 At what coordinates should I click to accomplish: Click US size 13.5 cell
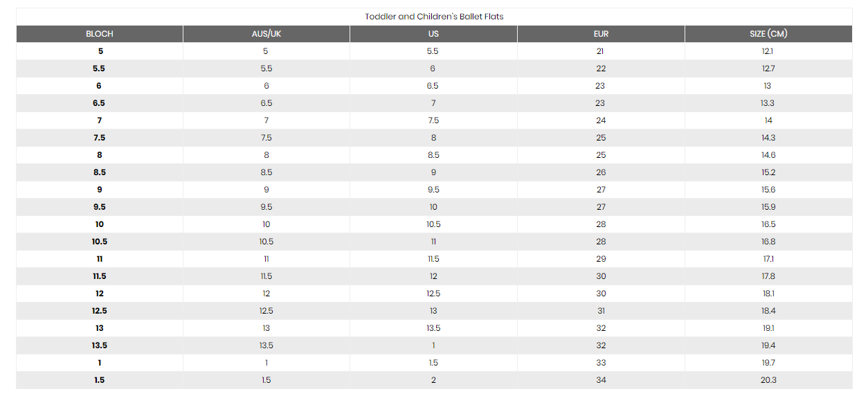(433, 328)
